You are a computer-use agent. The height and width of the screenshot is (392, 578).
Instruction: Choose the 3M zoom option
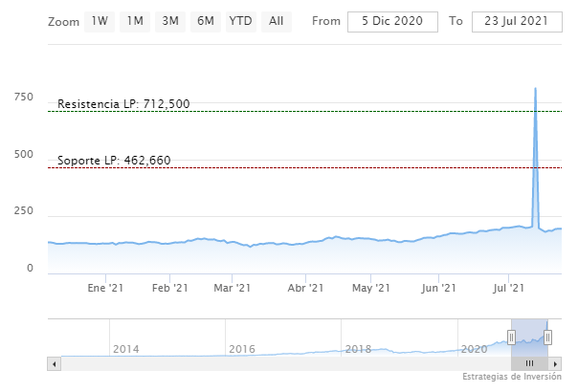point(170,21)
